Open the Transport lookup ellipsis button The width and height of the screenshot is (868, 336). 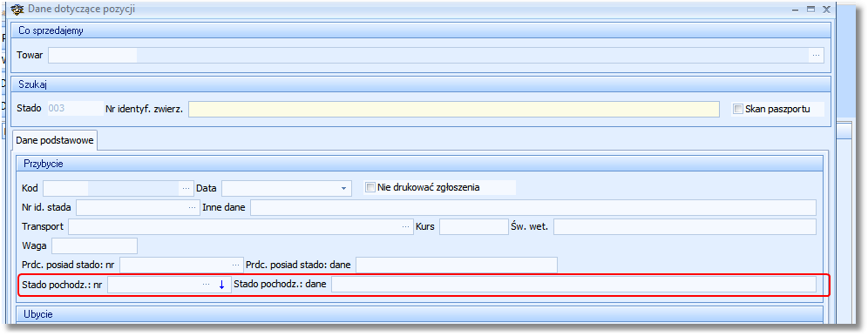tap(407, 226)
